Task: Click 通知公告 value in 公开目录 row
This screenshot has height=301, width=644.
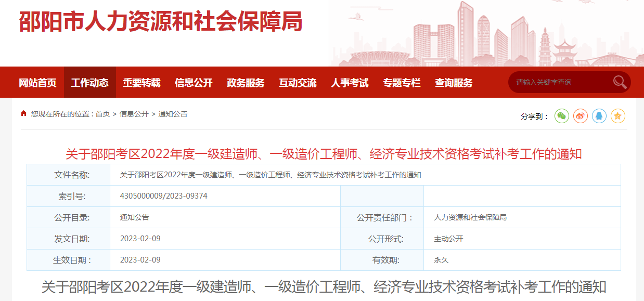Action: pyautogui.click(x=135, y=217)
